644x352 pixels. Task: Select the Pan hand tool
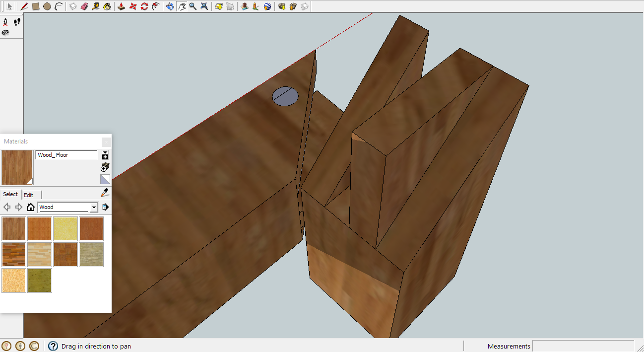coord(182,6)
